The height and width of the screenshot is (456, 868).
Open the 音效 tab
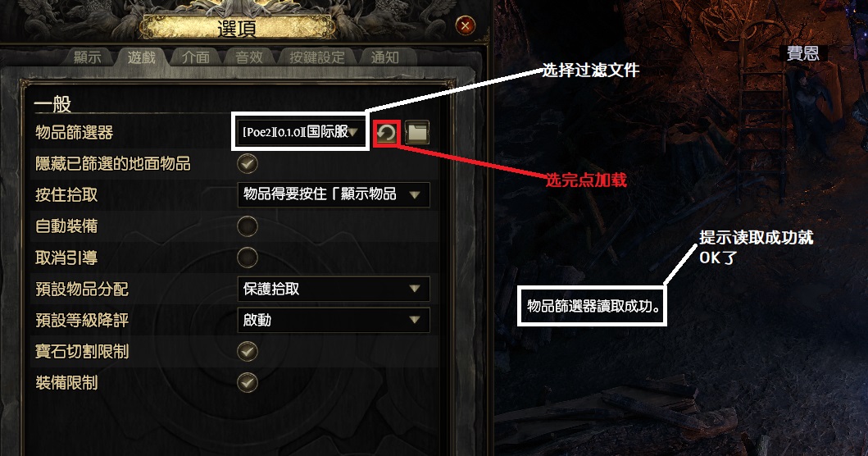pyautogui.click(x=249, y=57)
